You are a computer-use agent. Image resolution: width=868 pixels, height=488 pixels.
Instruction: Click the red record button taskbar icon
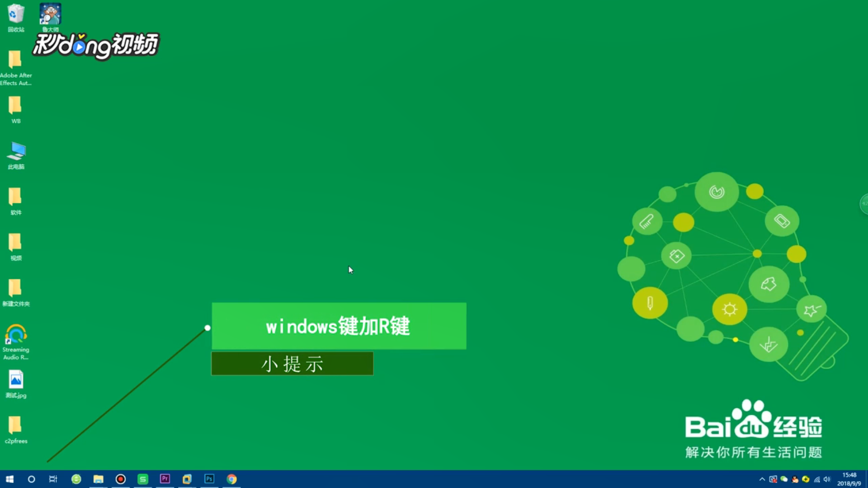pyautogui.click(x=120, y=479)
